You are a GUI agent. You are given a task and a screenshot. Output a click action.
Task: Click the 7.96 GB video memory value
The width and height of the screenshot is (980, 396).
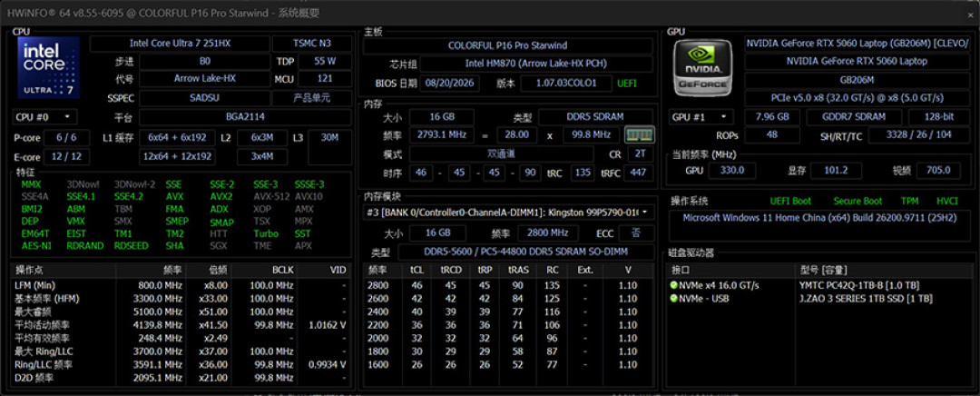[772, 117]
